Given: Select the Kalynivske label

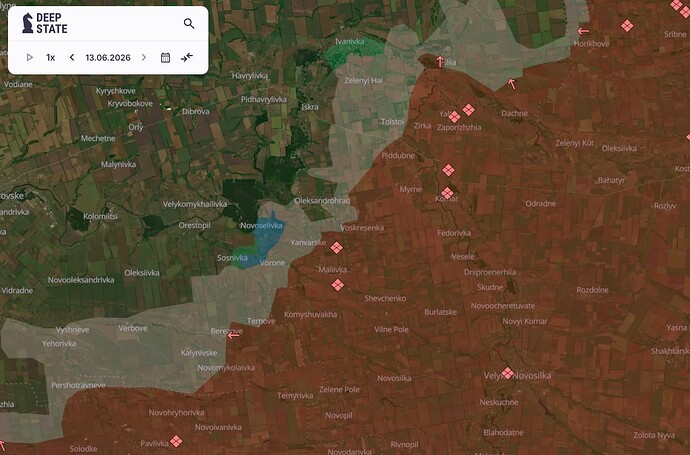Looking at the screenshot, I should (199, 353).
